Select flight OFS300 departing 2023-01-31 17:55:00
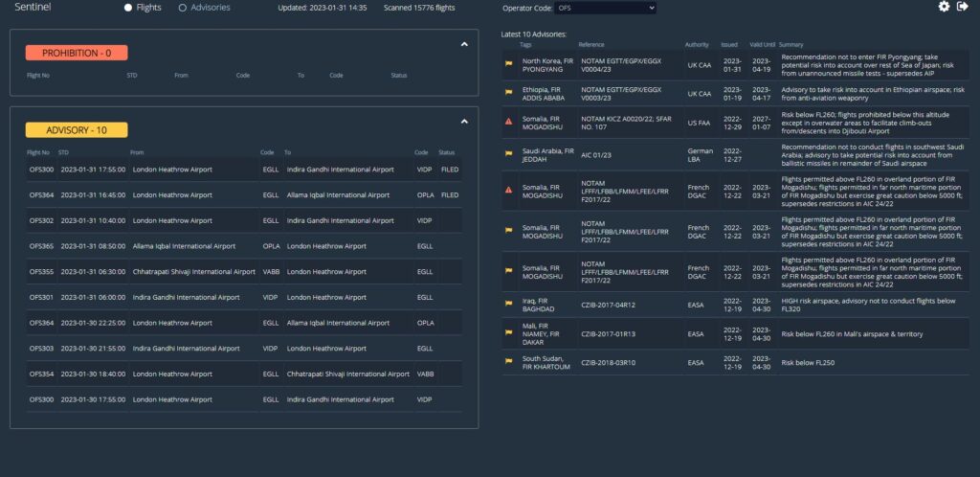This screenshot has width=980, height=477. 244,170
